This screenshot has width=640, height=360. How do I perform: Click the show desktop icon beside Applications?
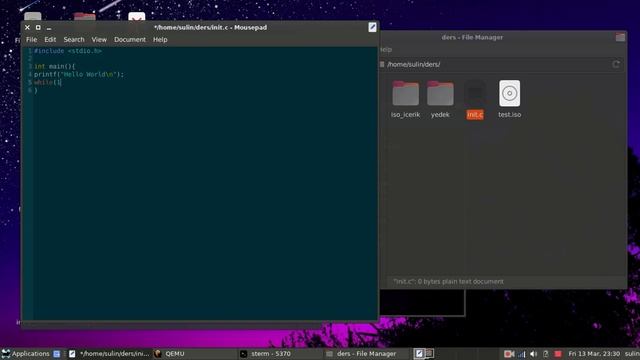coord(57,354)
